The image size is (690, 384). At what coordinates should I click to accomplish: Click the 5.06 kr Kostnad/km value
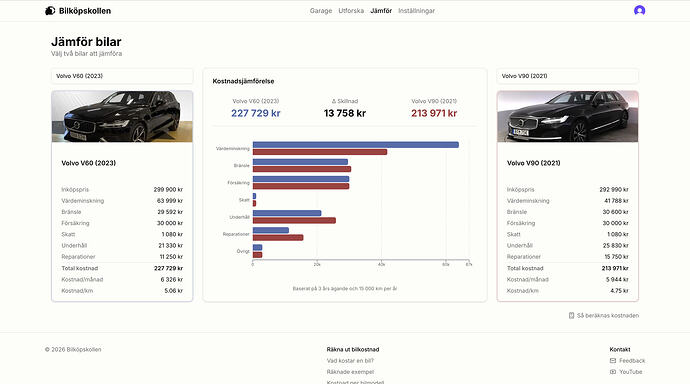(x=173, y=291)
